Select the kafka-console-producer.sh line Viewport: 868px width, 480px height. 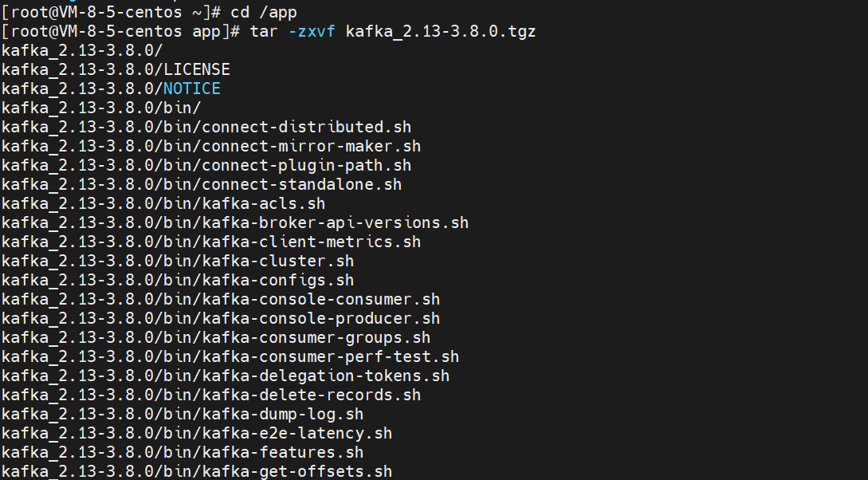(221, 318)
